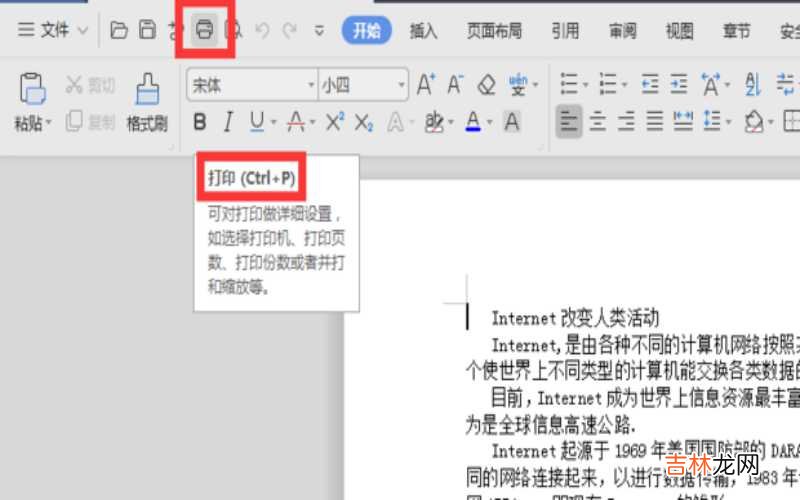Click the Save icon
Screen dimensions: 800x500
click(x=147, y=30)
